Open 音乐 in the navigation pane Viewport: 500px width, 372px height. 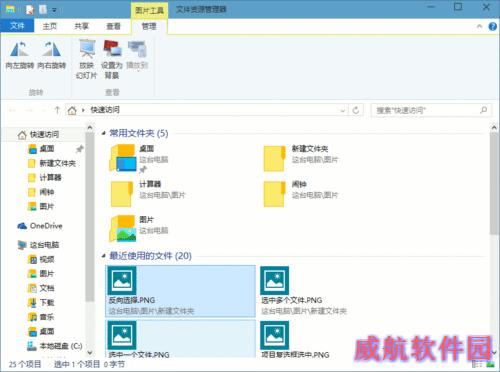(41, 317)
